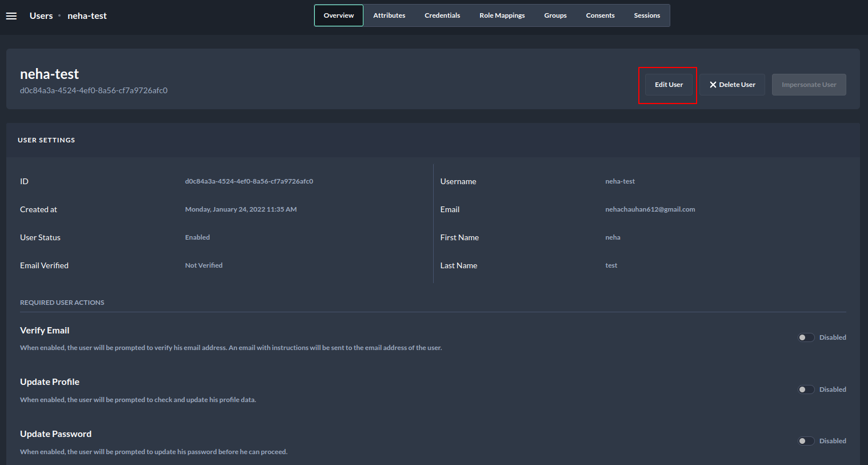Open the hamburger navigation menu
The height and width of the screenshot is (465, 868).
[x=11, y=16]
